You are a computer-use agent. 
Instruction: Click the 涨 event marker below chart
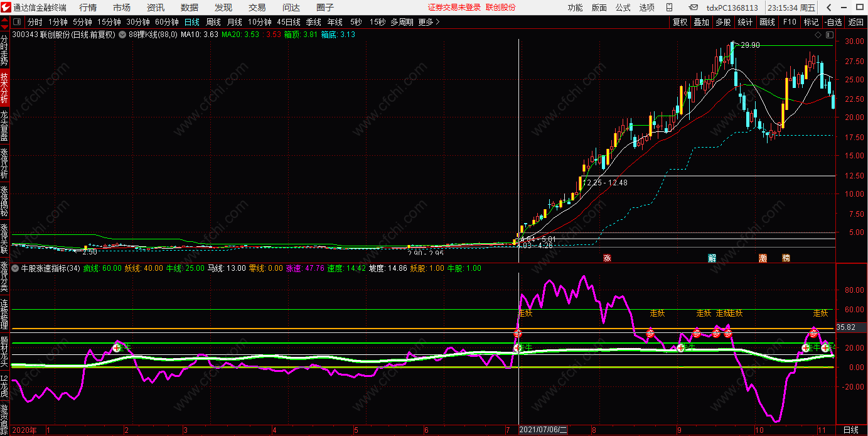tap(607, 258)
